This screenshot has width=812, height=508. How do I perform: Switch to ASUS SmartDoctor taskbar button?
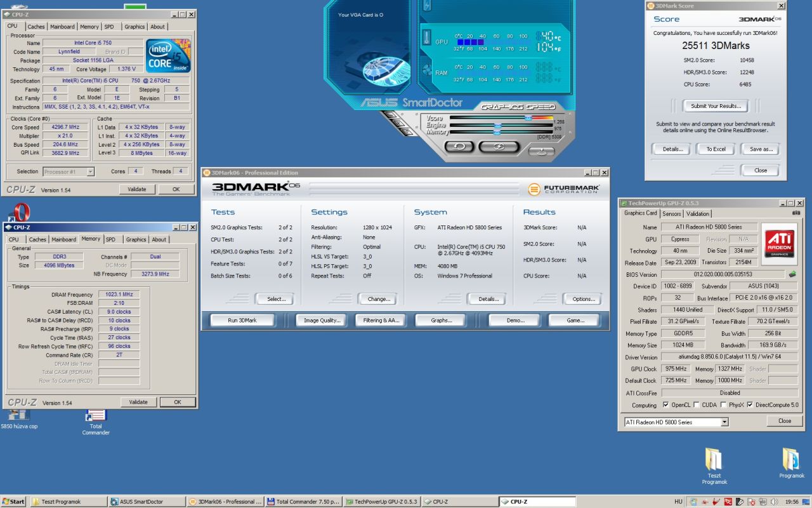[x=148, y=502]
